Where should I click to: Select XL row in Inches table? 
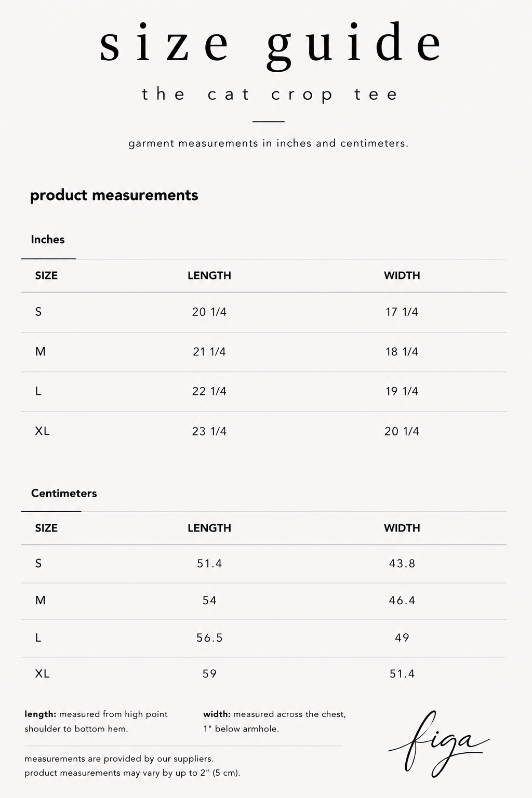[263, 431]
